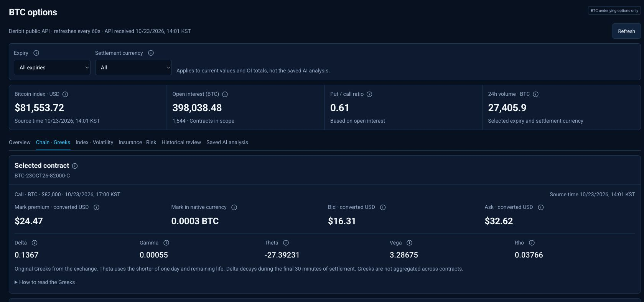
Task: Click the BTC options page title
Action: point(33,12)
